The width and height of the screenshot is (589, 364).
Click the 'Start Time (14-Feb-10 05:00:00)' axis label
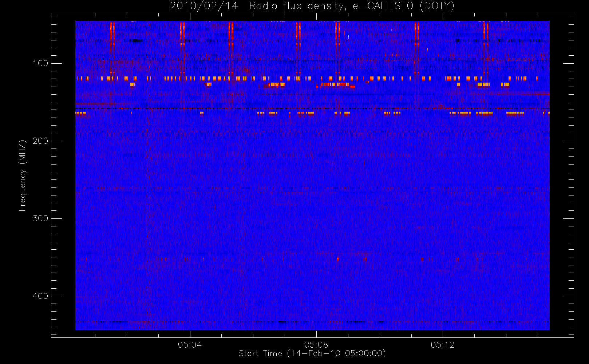(312, 353)
